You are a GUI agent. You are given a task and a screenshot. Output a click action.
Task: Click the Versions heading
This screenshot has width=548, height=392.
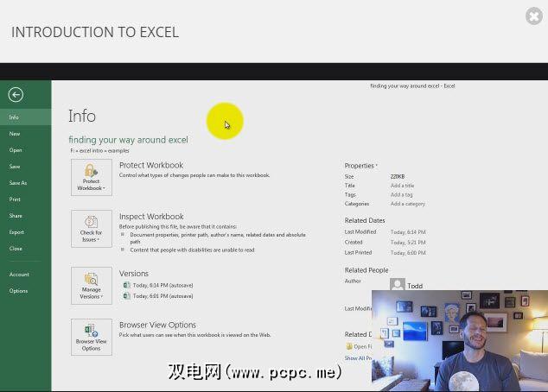133,274
